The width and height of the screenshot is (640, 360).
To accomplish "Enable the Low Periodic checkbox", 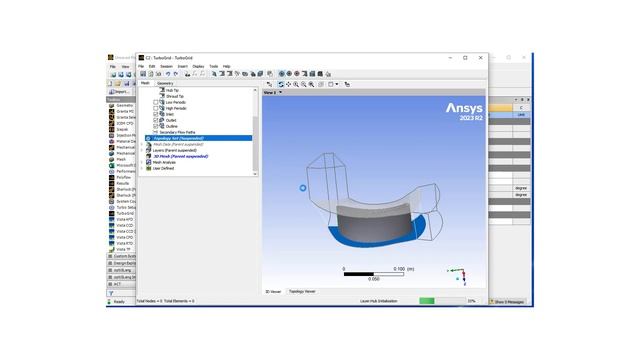I will [156, 102].
